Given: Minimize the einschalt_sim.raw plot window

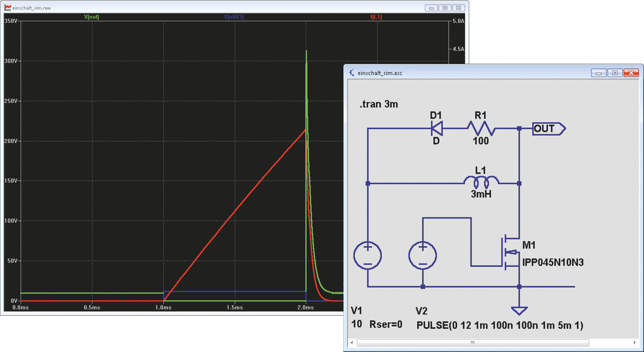Looking at the screenshot, I should 431,8.
